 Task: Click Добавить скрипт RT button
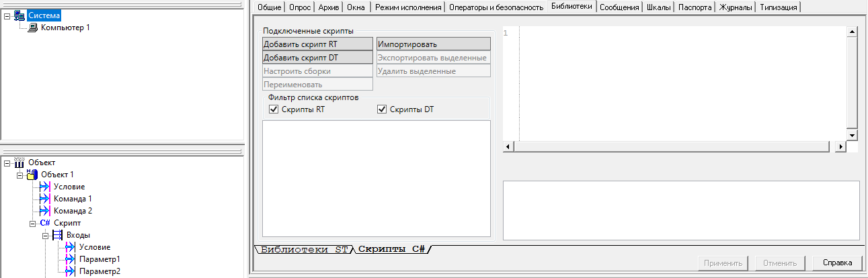pos(317,44)
